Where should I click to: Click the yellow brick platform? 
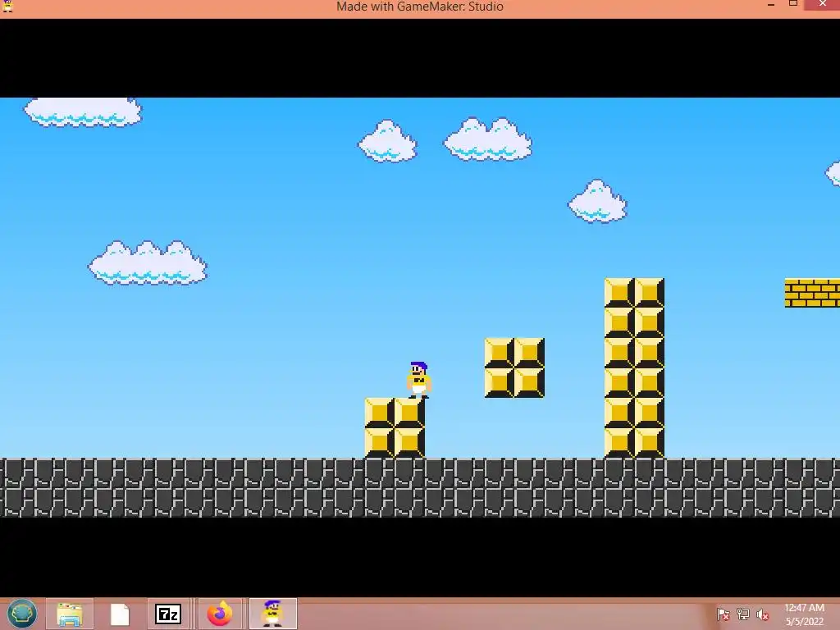tap(812, 293)
